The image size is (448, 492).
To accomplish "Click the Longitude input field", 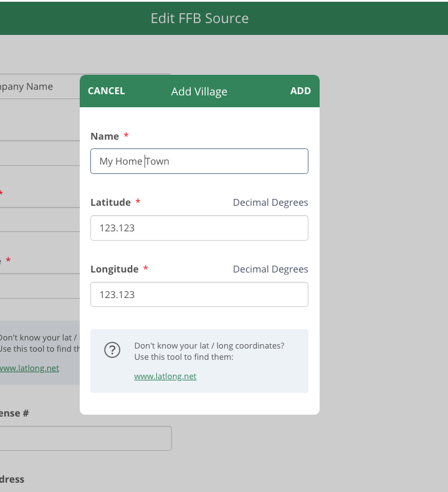I will [x=199, y=294].
